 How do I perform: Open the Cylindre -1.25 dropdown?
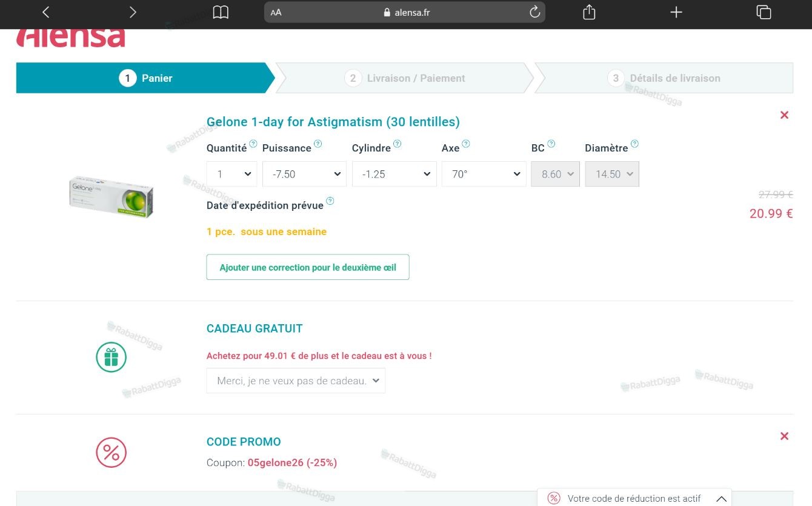coord(394,174)
